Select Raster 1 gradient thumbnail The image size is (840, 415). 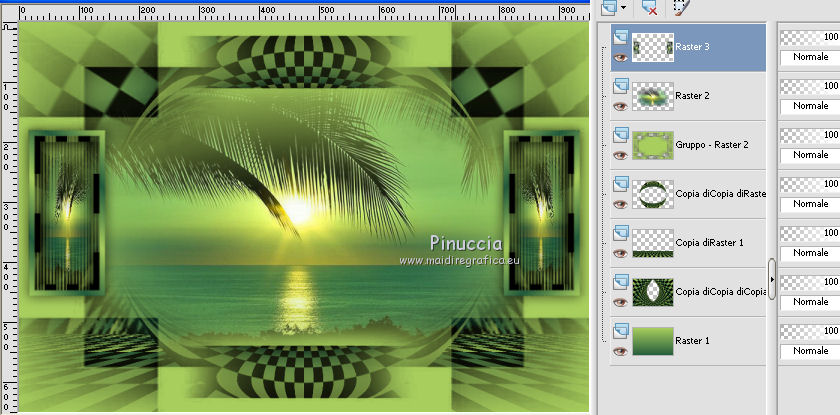(x=652, y=341)
